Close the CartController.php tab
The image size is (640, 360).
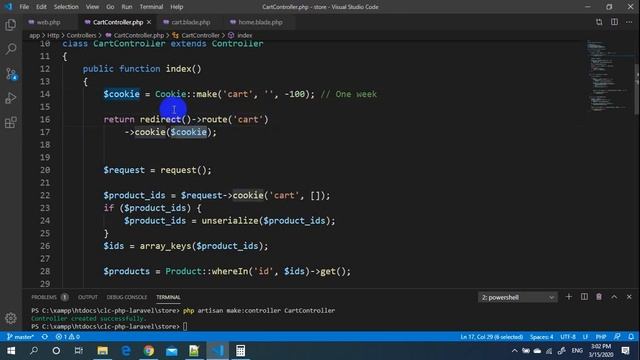tap(149, 22)
